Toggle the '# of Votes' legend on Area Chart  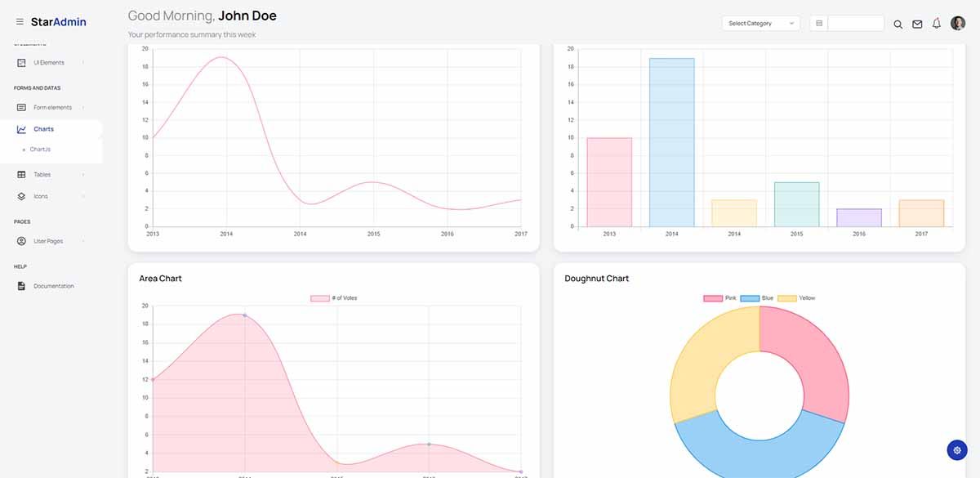point(332,297)
